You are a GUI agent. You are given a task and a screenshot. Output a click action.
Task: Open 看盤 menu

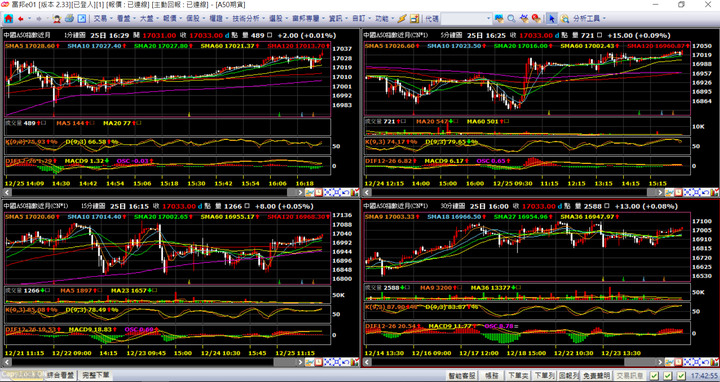[x=124, y=19]
